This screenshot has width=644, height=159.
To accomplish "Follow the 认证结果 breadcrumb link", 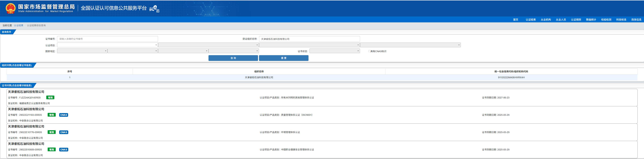I will (x=18, y=25).
